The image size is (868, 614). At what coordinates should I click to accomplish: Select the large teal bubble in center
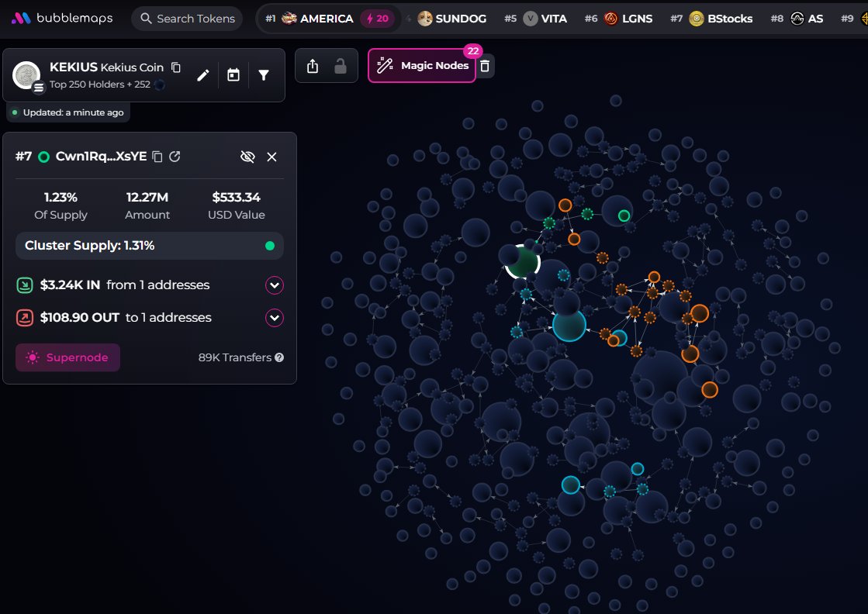569,326
